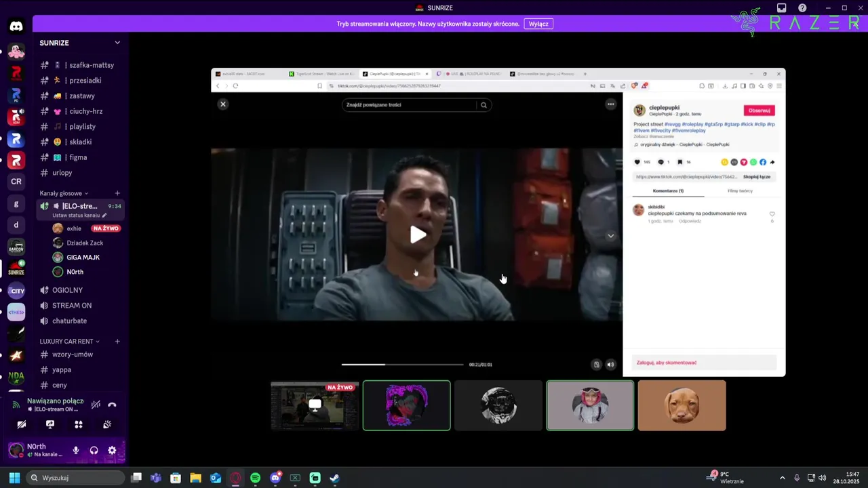868x488 pixels.
Task: Open connection signal details icon
Action: (17, 405)
